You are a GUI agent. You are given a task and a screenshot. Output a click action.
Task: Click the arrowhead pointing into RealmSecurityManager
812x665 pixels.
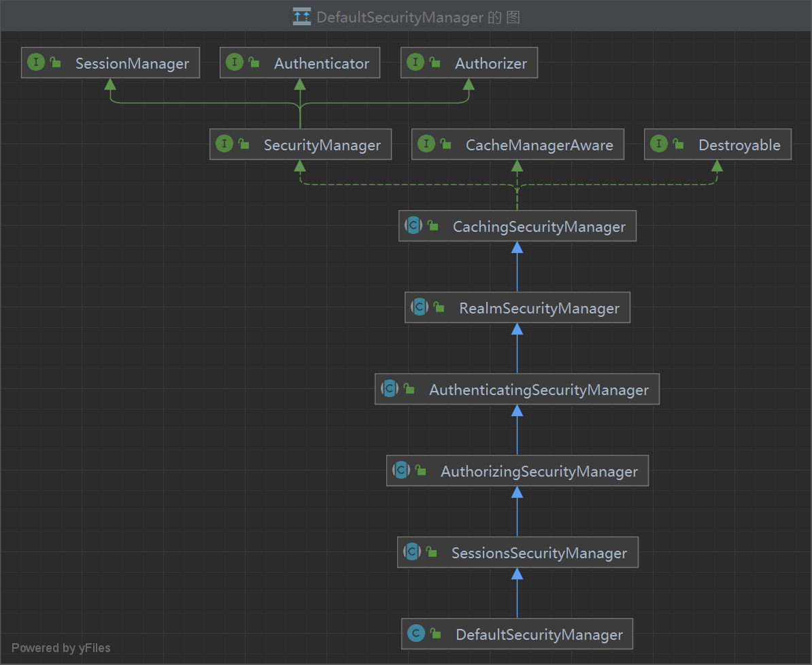pyautogui.click(x=517, y=329)
